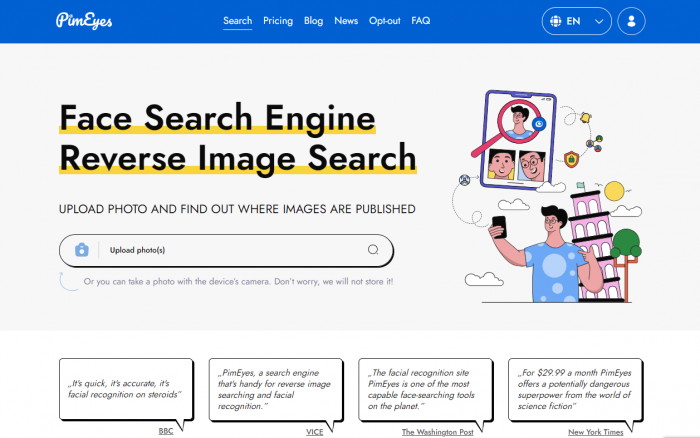Click the camera icon in upload bar
The width and height of the screenshot is (700, 438).
coord(82,250)
